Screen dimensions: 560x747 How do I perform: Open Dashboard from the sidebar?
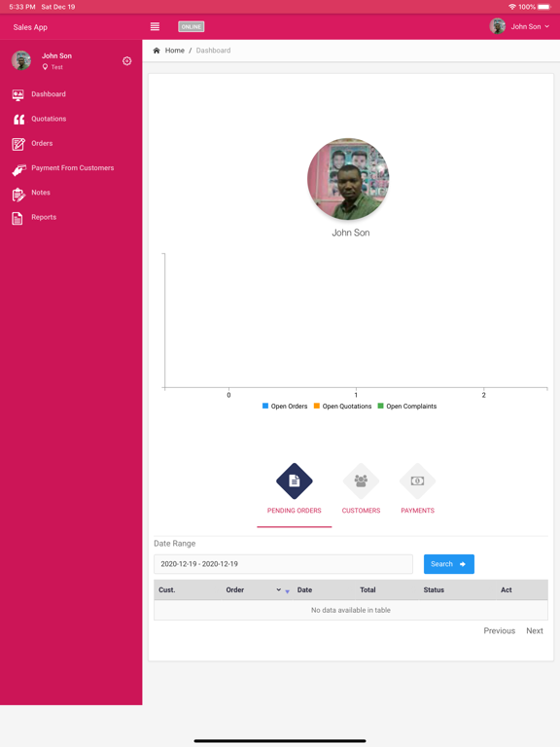tap(49, 94)
